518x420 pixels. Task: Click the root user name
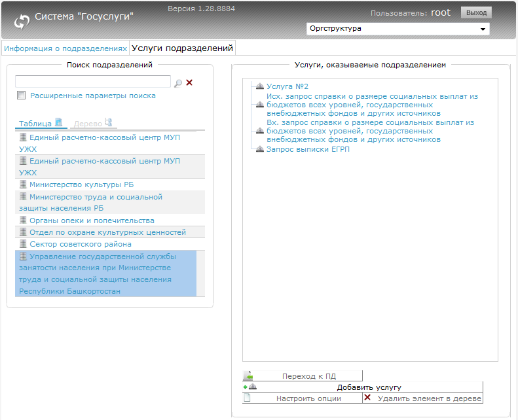click(441, 12)
